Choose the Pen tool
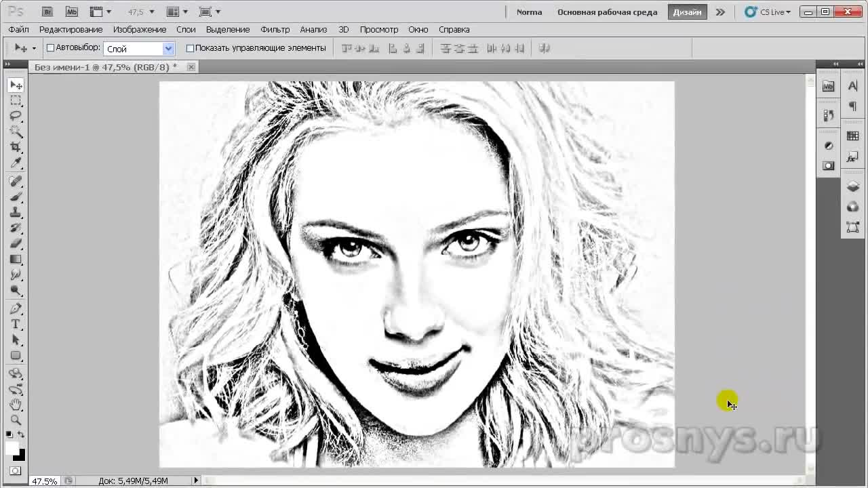Screen dimensions: 868x488 pos(16,308)
